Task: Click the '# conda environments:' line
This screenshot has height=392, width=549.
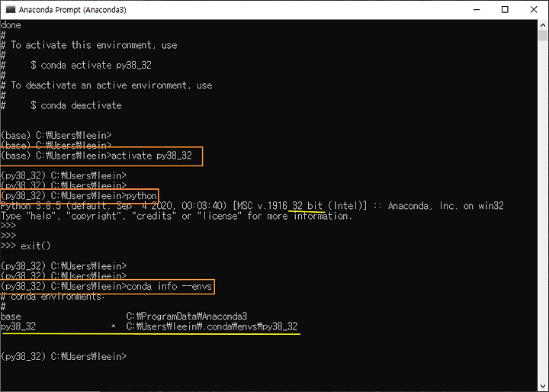Action: tap(53, 297)
